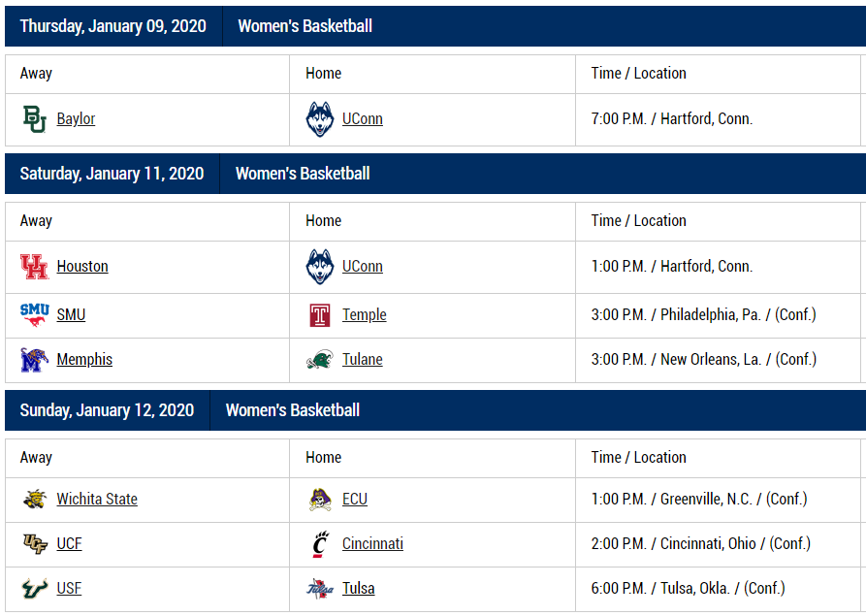
Task: Click the Tulsa logo icon
Action: click(320, 589)
